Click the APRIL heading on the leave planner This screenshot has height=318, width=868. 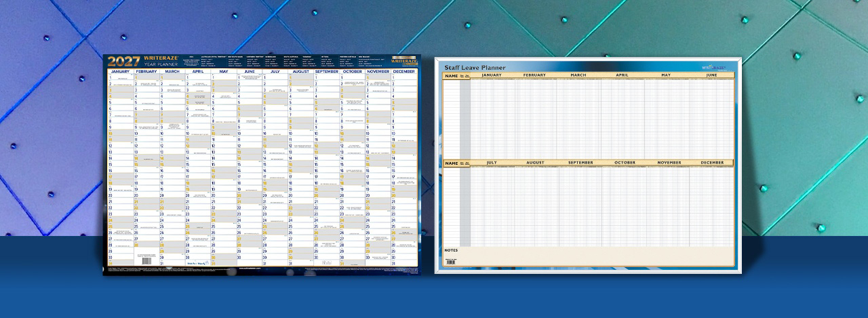[x=622, y=75]
